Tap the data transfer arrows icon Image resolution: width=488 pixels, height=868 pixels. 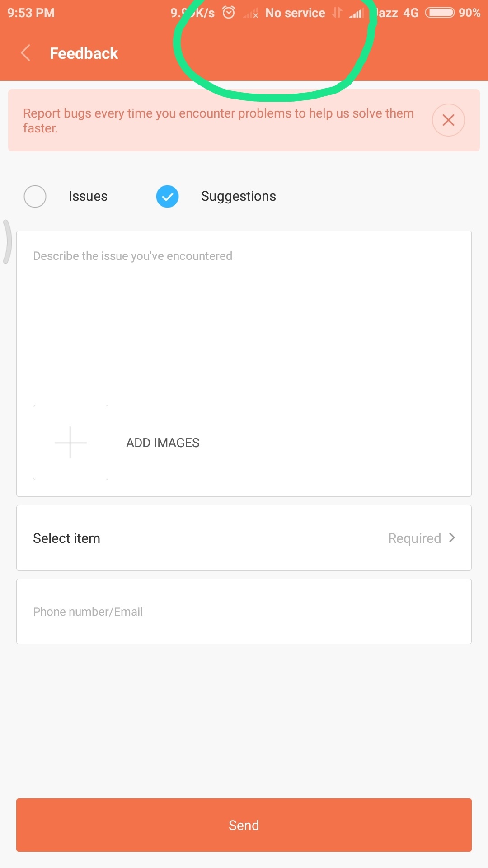(x=337, y=13)
